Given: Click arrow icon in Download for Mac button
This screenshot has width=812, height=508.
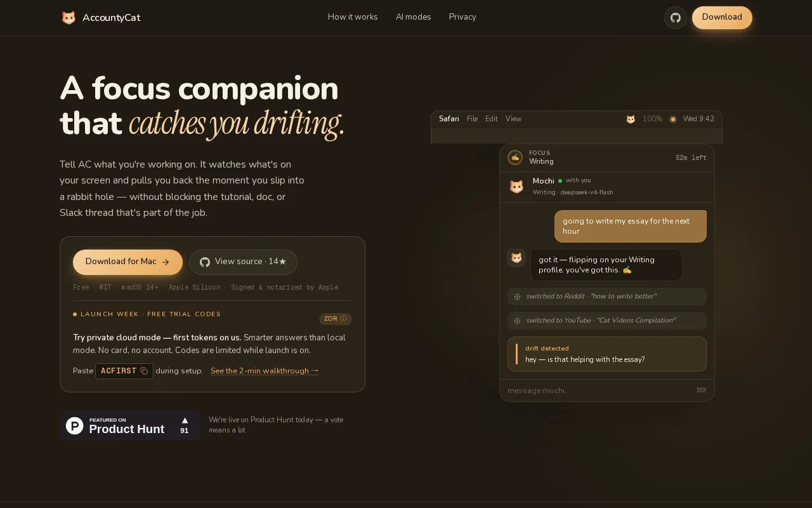Looking at the screenshot, I should pyautogui.click(x=166, y=262).
